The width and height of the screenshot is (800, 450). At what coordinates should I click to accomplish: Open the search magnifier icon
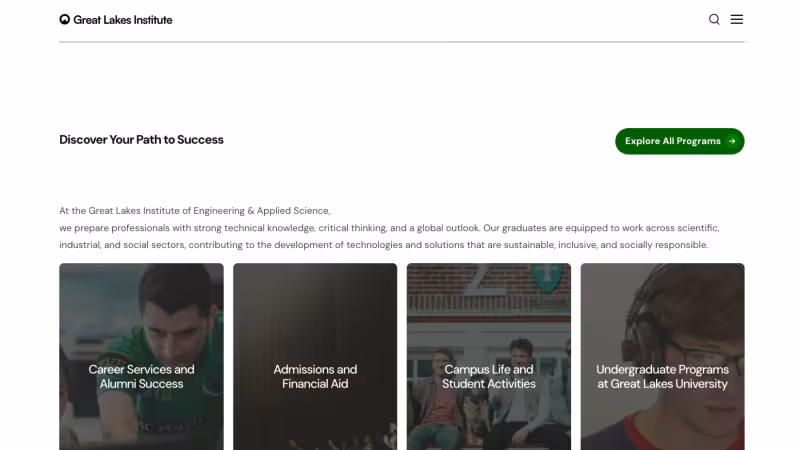click(x=714, y=19)
